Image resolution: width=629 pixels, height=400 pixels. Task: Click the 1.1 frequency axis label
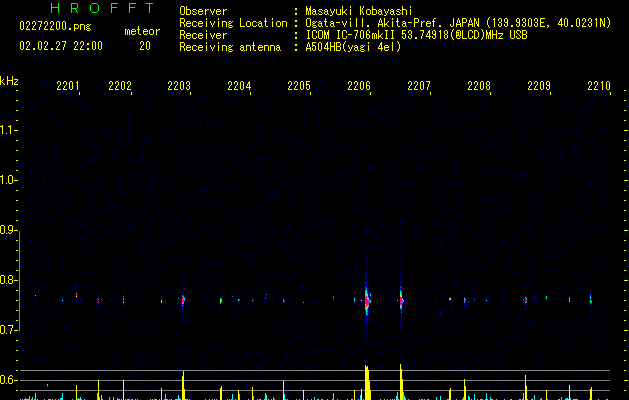point(8,130)
